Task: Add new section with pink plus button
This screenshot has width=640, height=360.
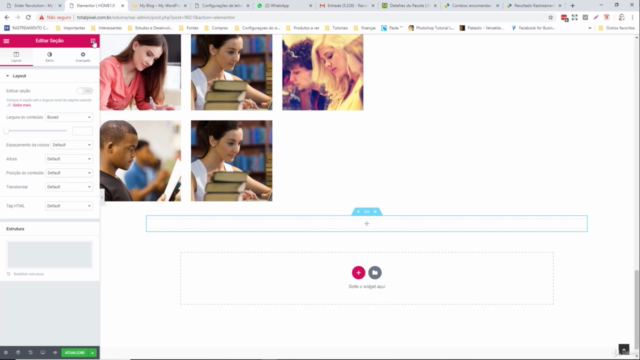Action: (358, 272)
